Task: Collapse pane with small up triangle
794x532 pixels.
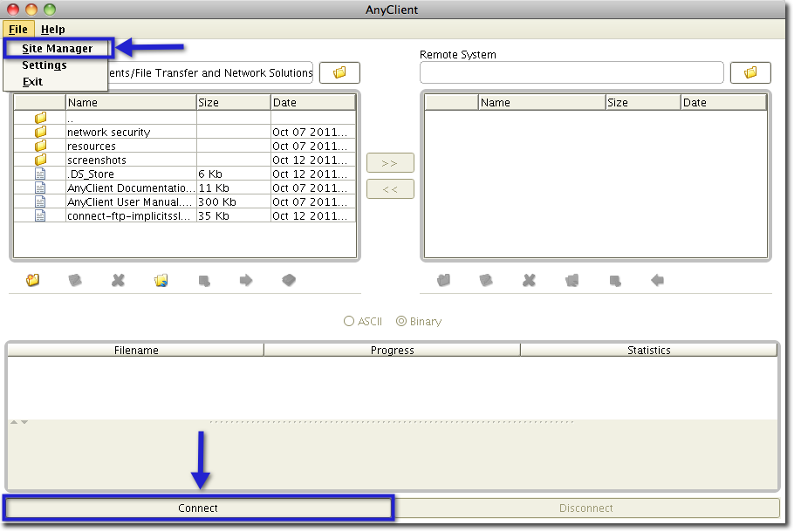Action: click(x=14, y=422)
